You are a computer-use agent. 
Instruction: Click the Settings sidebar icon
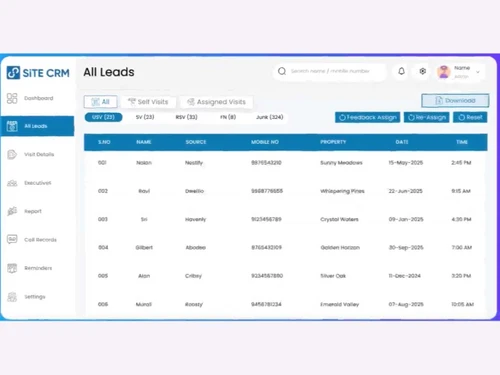point(12,297)
